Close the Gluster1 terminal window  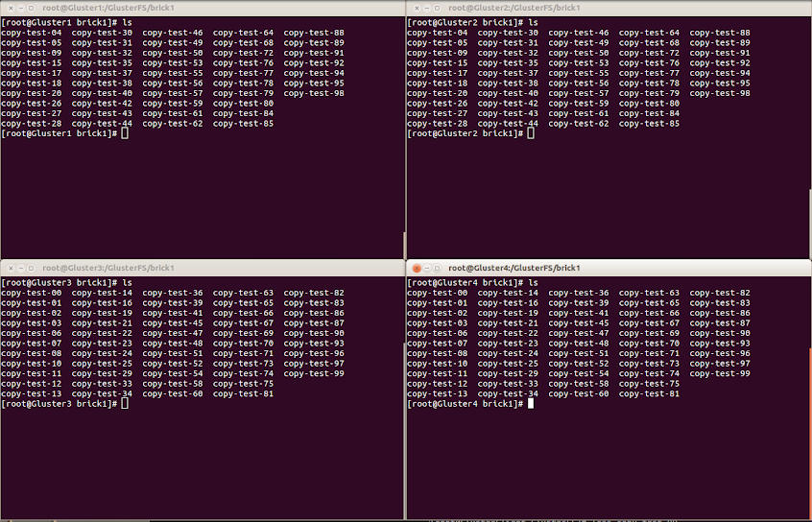tap(11, 9)
